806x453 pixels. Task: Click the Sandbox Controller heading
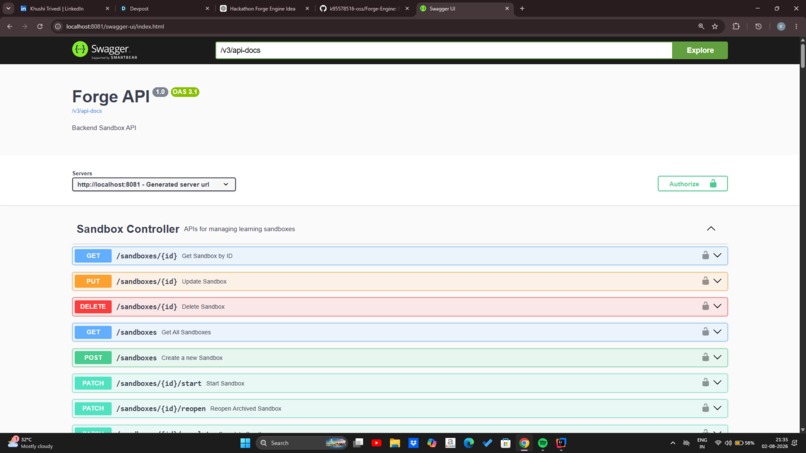128,229
